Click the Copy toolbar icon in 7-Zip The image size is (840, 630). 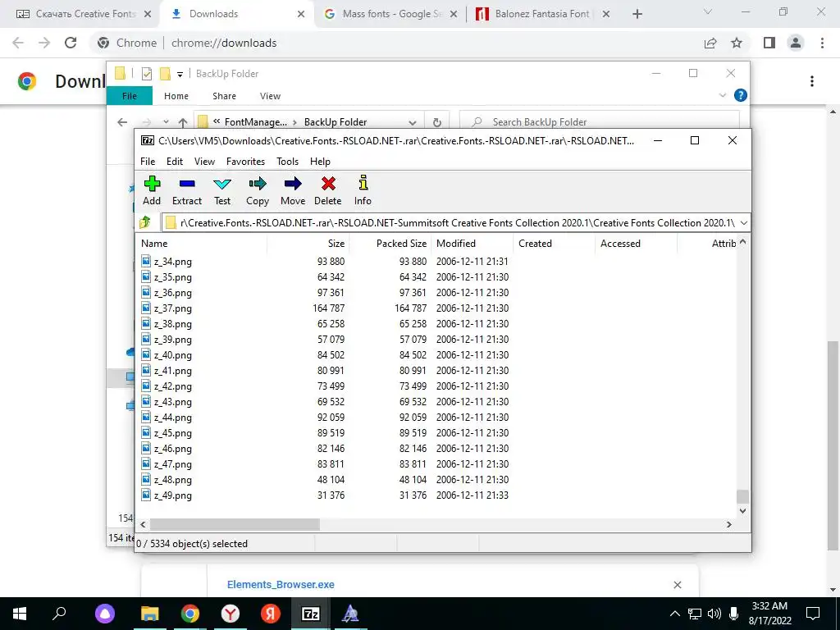(257, 190)
